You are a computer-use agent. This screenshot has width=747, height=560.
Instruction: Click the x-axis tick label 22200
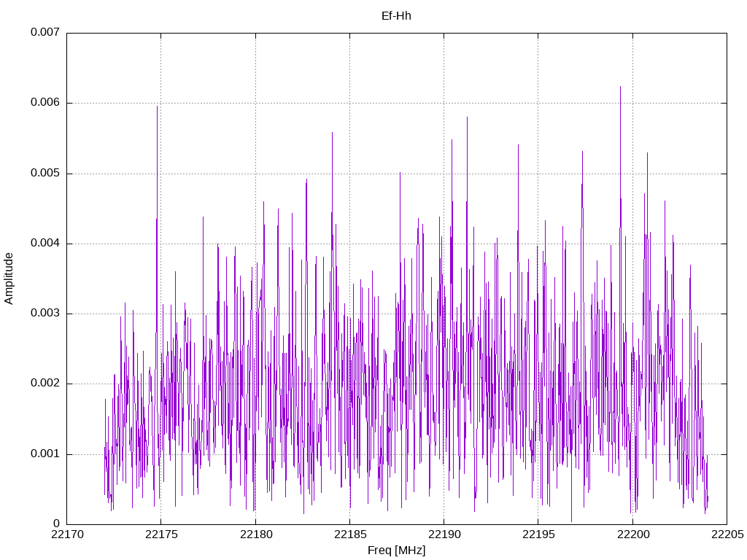(x=633, y=534)
